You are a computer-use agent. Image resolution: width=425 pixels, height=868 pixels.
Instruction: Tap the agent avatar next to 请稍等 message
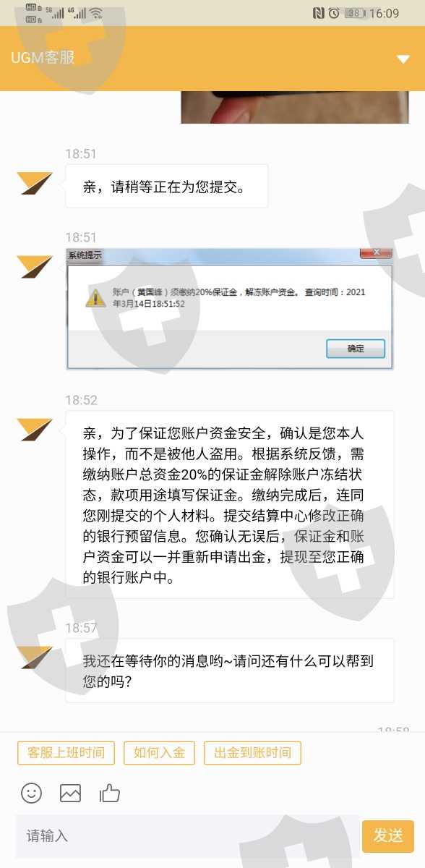pyautogui.click(x=36, y=183)
